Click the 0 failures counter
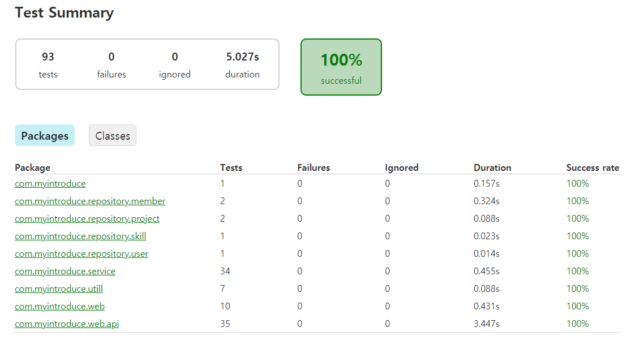This screenshot has height=349, width=644. (x=111, y=65)
